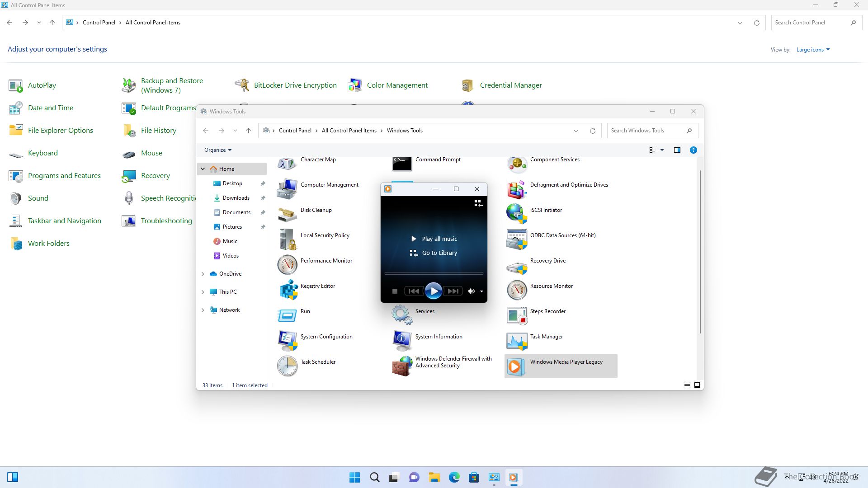Select the Run tool icon
Screen dimensions: 868x488
(x=287, y=315)
